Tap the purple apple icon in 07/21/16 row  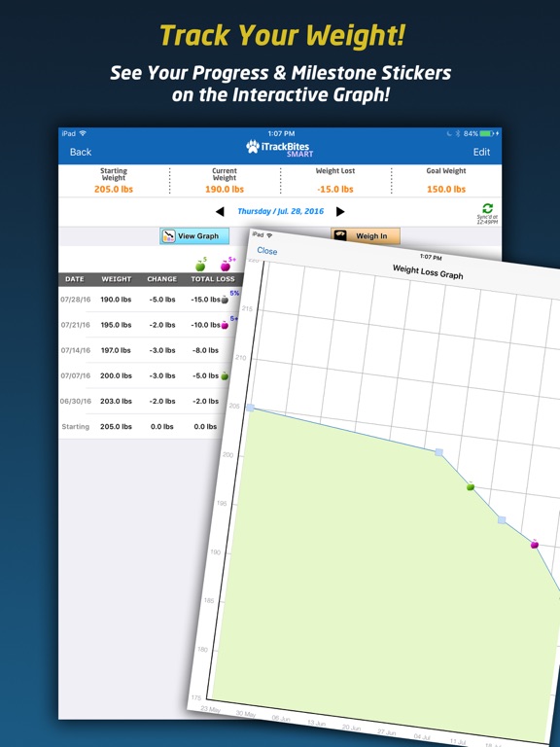pyautogui.click(x=225, y=326)
